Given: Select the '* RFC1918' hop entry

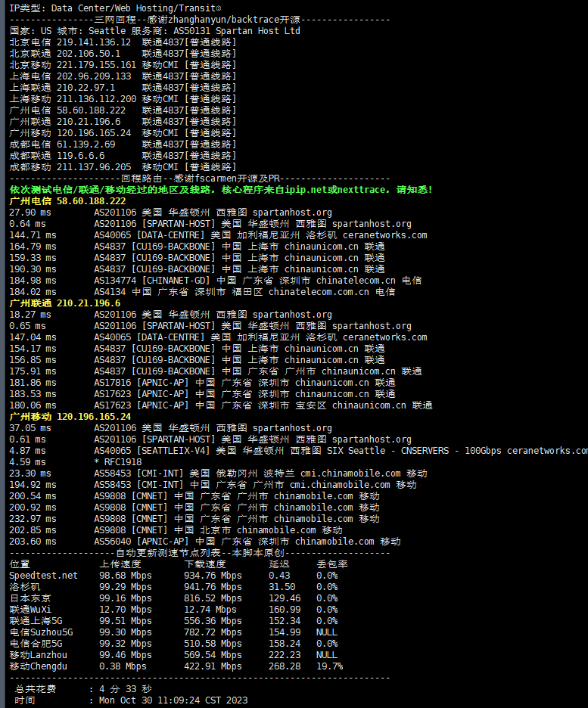Looking at the screenshot, I should [117, 462].
